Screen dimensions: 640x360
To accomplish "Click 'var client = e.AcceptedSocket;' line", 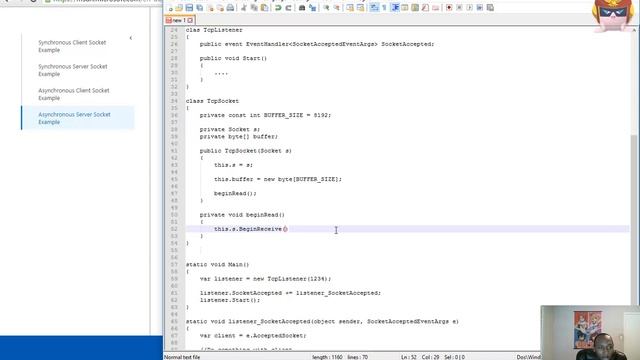I will coord(253,336).
